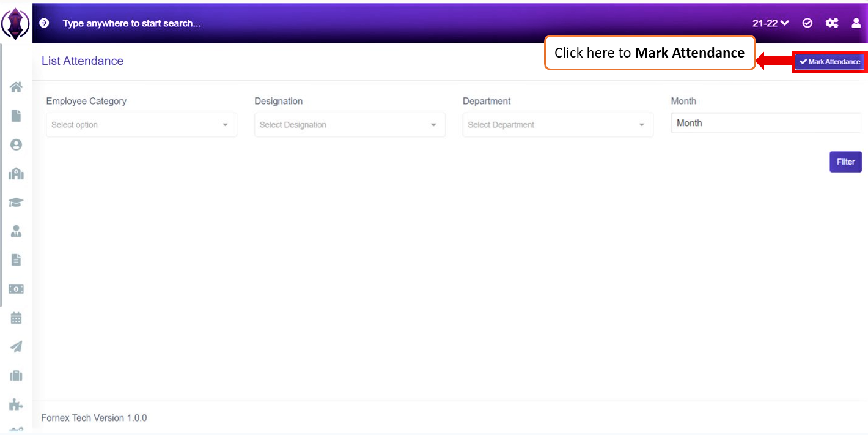Click the Department field label
The width and height of the screenshot is (868, 435).
pos(487,101)
